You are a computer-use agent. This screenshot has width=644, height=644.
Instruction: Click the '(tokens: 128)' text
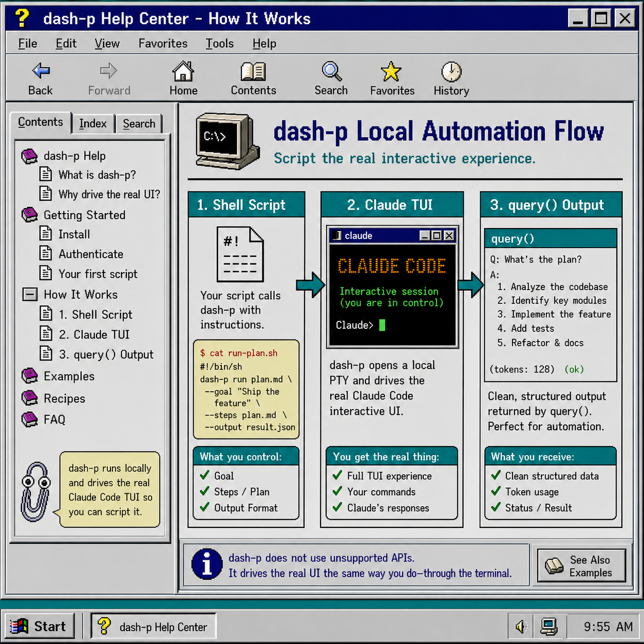[522, 369]
